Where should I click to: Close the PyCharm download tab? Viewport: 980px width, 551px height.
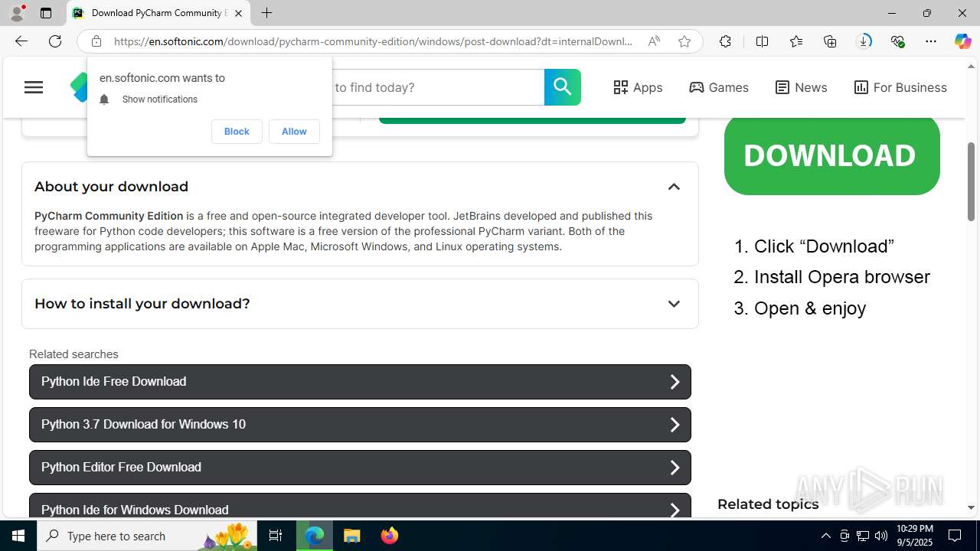pyautogui.click(x=238, y=13)
